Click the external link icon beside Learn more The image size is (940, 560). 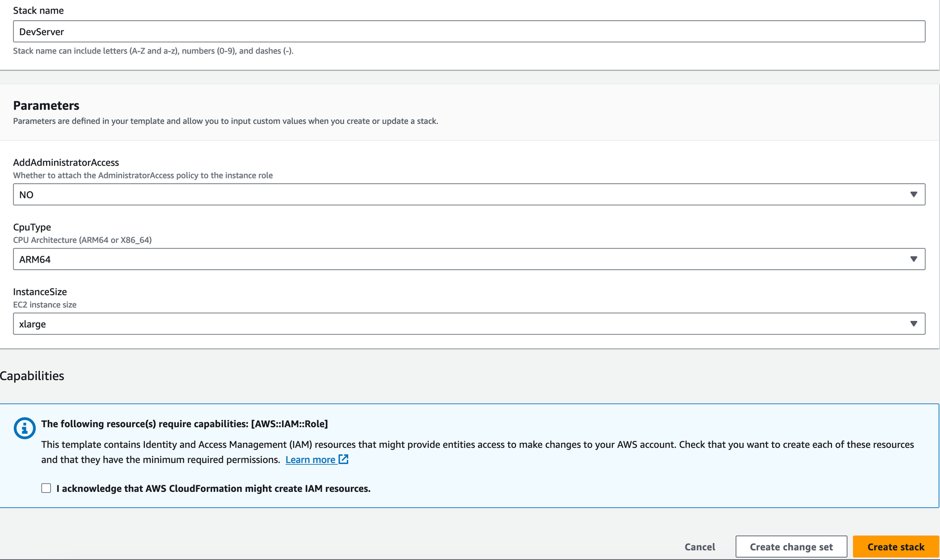coord(343,459)
